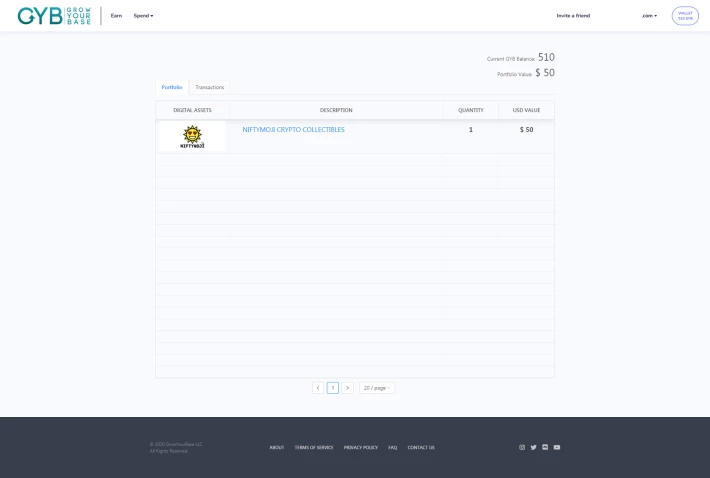Open the Twitter footer icon
710x478 pixels.
click(533, 447)
